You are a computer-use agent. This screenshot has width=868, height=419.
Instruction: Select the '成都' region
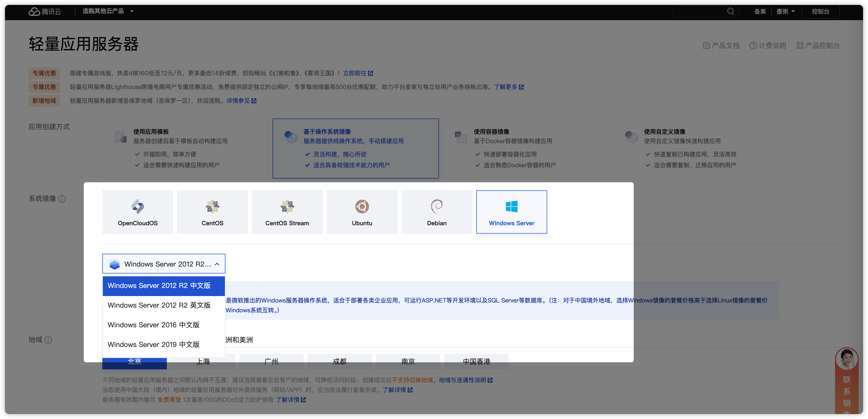click(x=340, y=361)
